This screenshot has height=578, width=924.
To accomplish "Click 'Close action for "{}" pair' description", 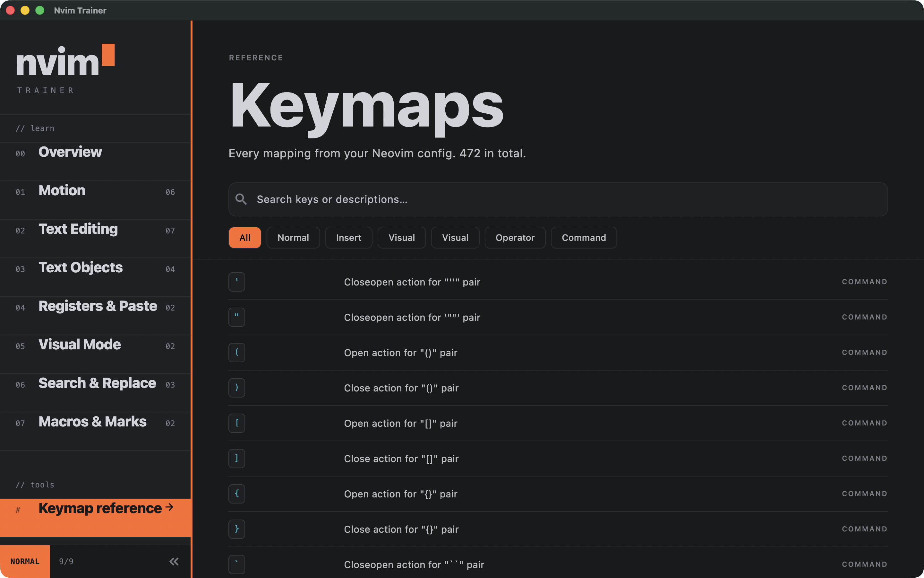I will point(401,529).
